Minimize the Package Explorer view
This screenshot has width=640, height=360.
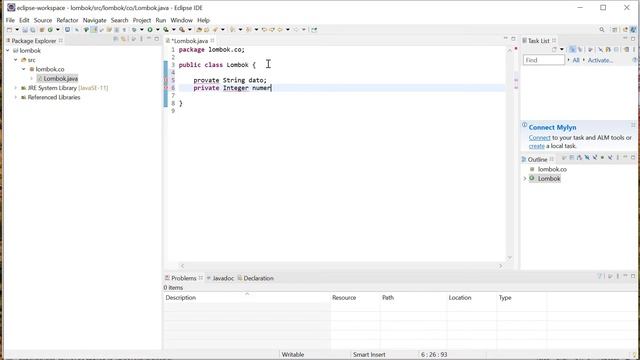[149, 39]
